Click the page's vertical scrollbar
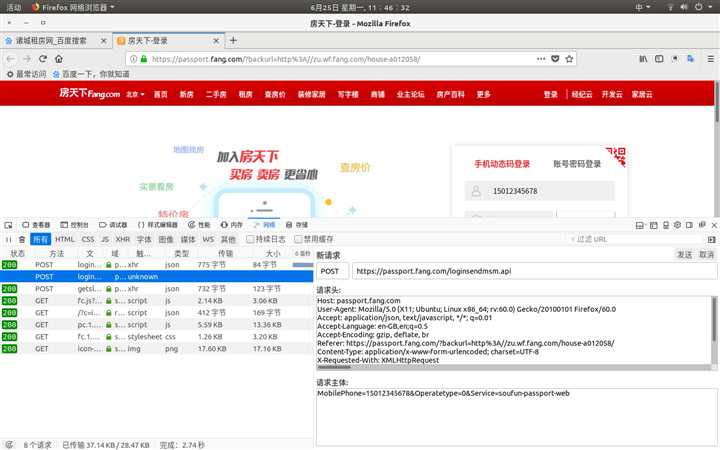Image resolution: width=720 pixels, height=450 pixels. pyautogui.click(x=717, y=102)
